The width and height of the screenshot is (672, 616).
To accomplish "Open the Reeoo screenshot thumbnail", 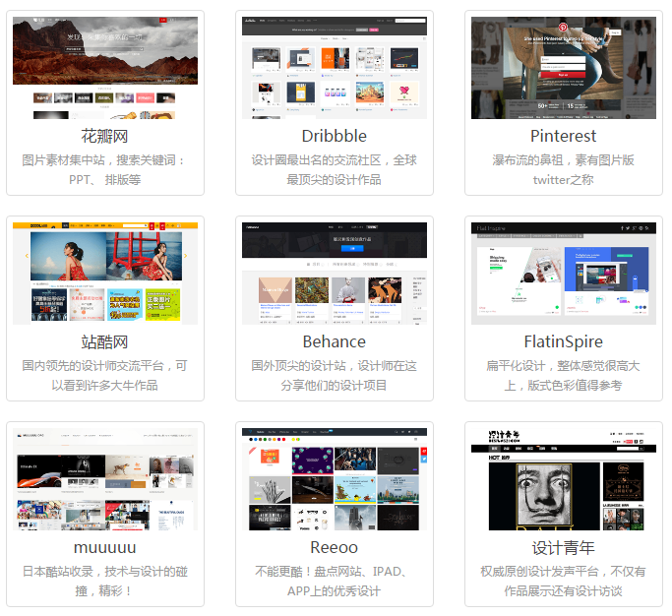I will [335, 479].
